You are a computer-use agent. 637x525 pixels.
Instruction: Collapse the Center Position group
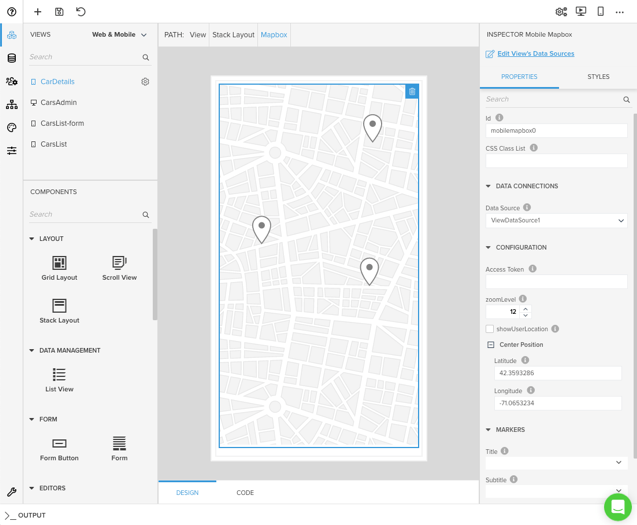click(491, 345)
